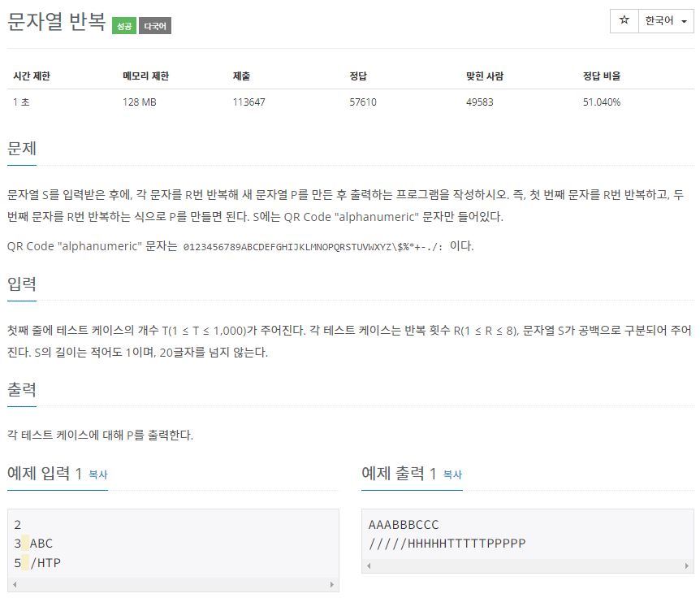Image resolution: width=700 pixels, height=598 pixels.
Task: Click the 메모리 제한 column header
Action: [x=146, y=76]
